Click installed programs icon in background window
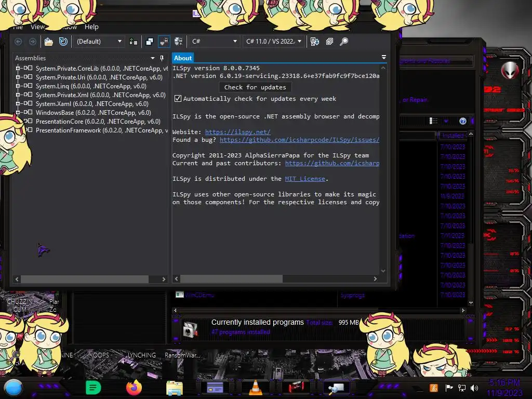532x399 pixels. pyautogui.click(x=190, y=329)
